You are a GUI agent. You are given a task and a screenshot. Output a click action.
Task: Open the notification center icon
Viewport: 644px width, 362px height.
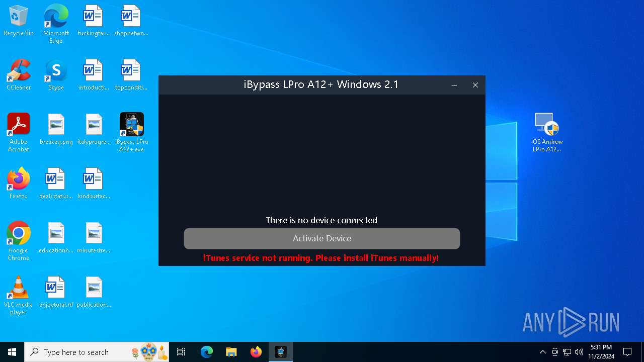tap(627, 352)
